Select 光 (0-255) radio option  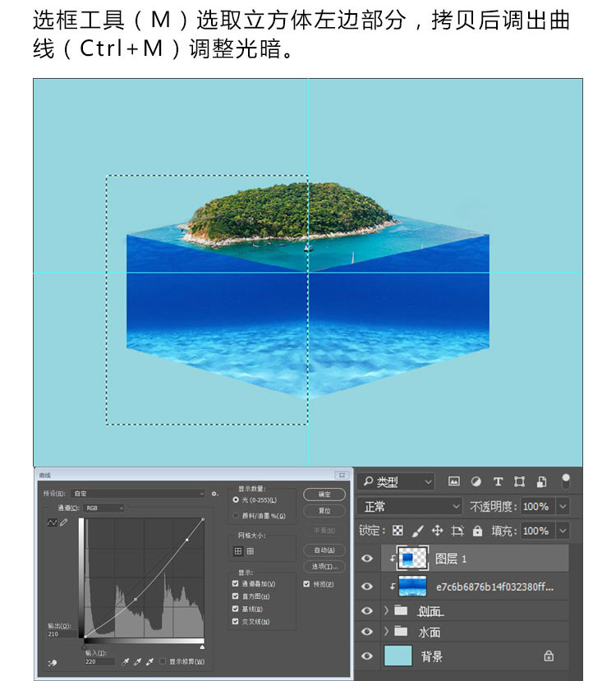coord(236,500)
